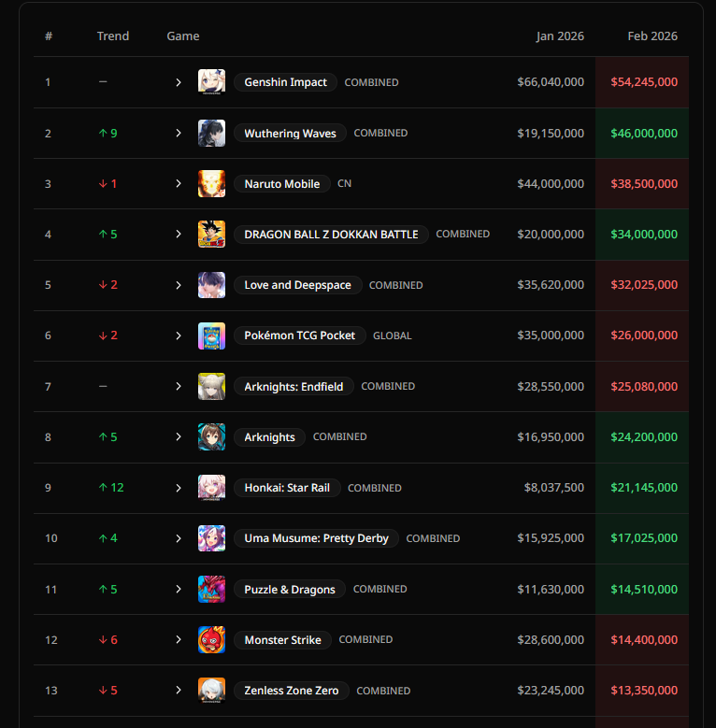Expand the Arknights row chevron

[x=179, y=436]
